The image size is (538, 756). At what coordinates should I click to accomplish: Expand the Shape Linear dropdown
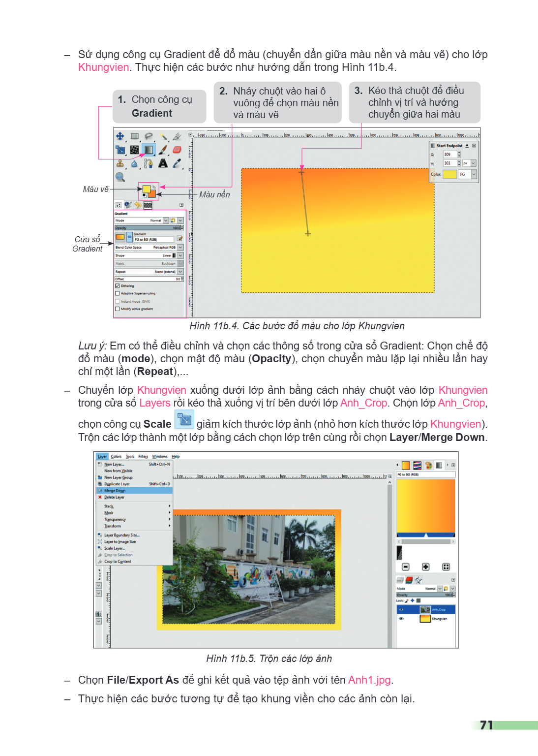coord(180,255)
